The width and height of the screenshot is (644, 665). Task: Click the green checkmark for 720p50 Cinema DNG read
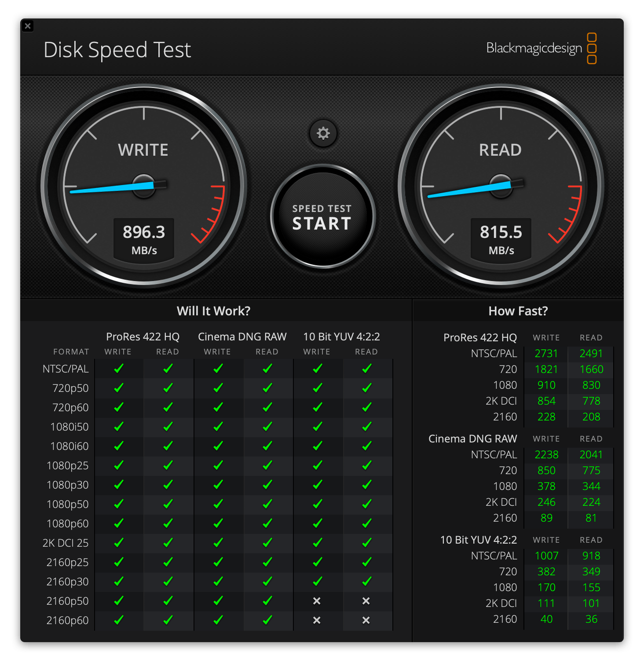[267, 388]
